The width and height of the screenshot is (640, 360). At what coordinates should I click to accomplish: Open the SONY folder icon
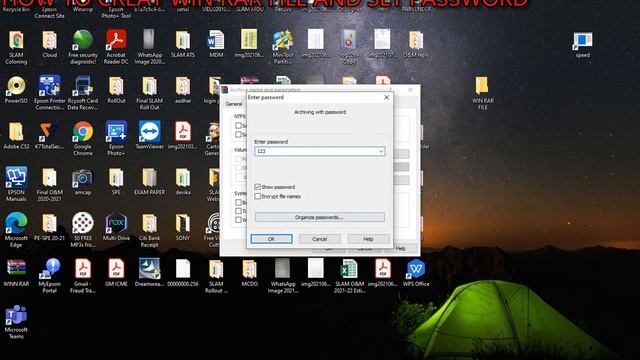pyautogui.click(x=182, y=224)
